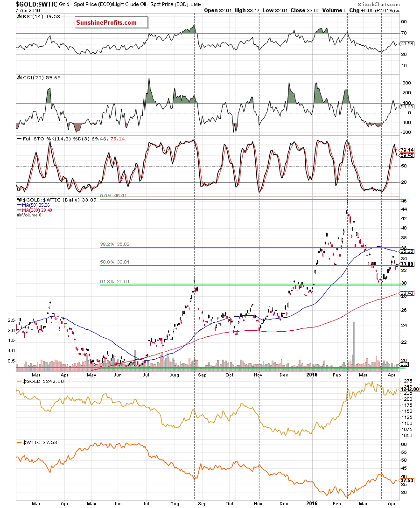
Task: Click the 0.0%: 46.41 Fibonacci label
Action: (x=113, y=195)
